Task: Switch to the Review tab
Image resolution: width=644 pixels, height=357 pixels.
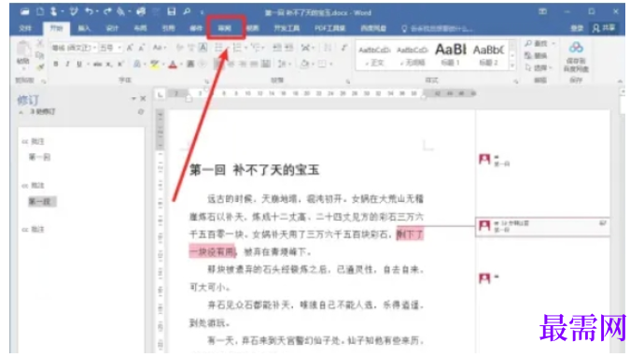Action: click(x=225, y=28)
